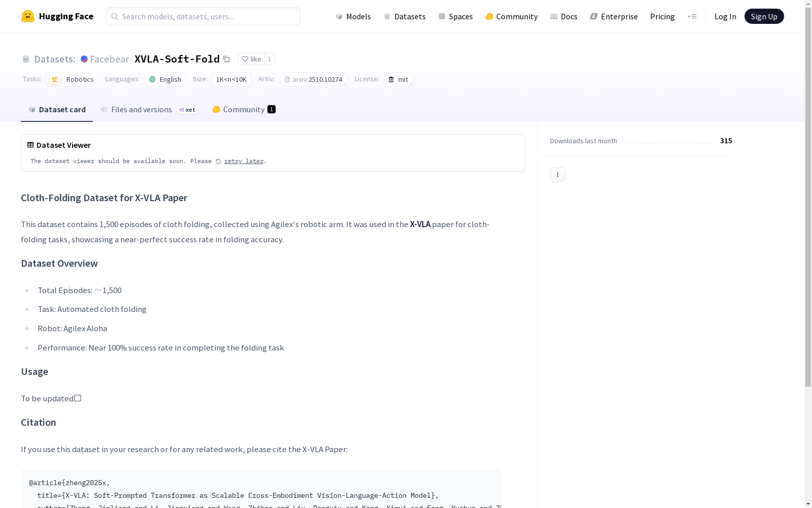The width and height of the screenshot is (812, 508).
Task: Select the English language tag
Action: click(165, 79)
